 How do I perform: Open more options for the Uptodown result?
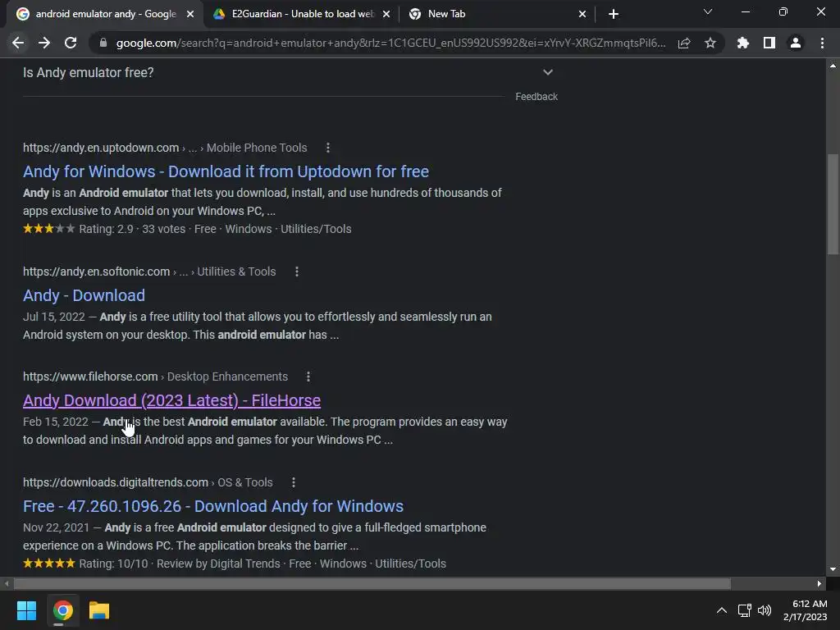click(328, 148)
